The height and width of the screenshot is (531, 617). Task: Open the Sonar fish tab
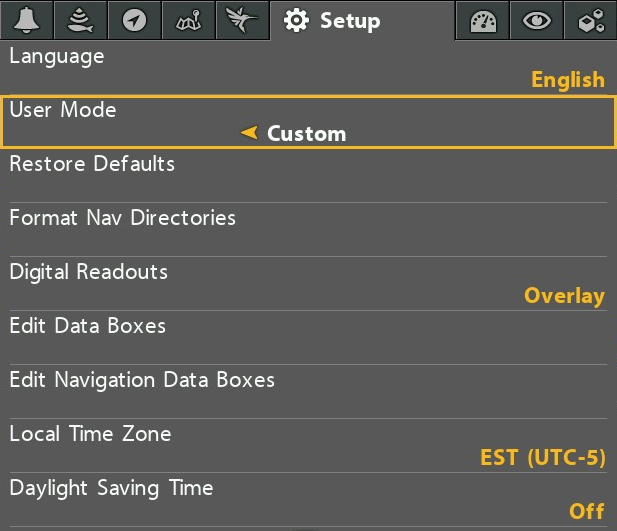pos(81,20)
